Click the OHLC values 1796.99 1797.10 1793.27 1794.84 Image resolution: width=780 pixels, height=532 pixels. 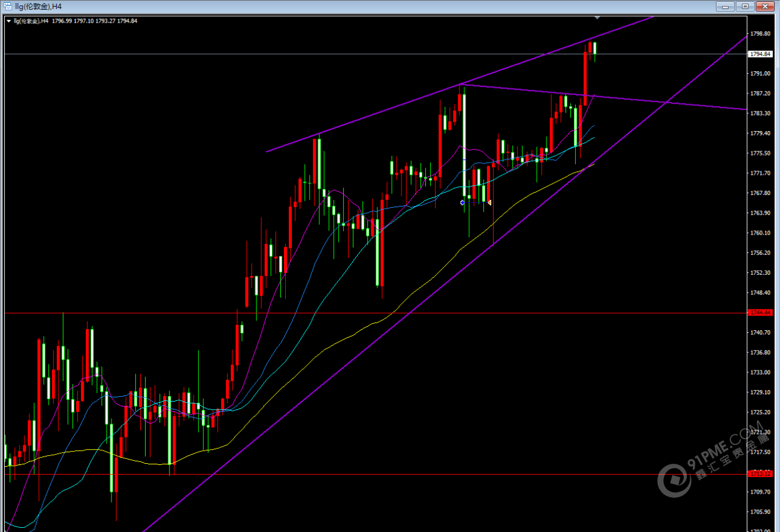(94, 21)
